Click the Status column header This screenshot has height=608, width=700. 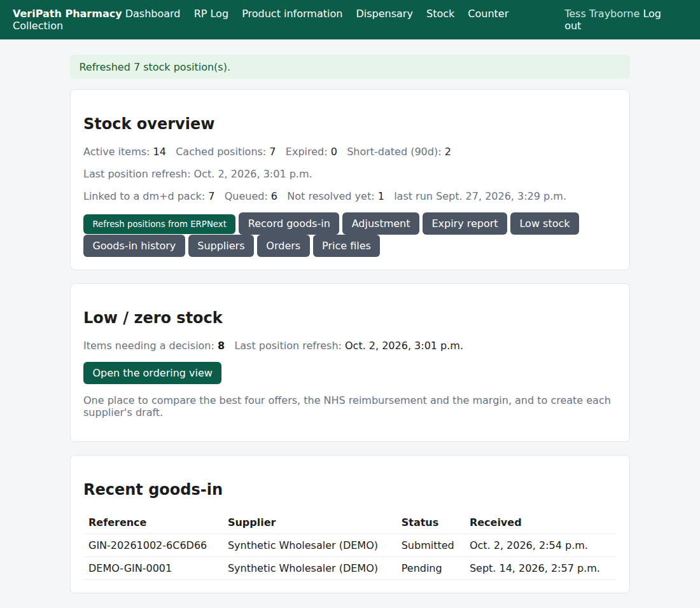(419, 522)
